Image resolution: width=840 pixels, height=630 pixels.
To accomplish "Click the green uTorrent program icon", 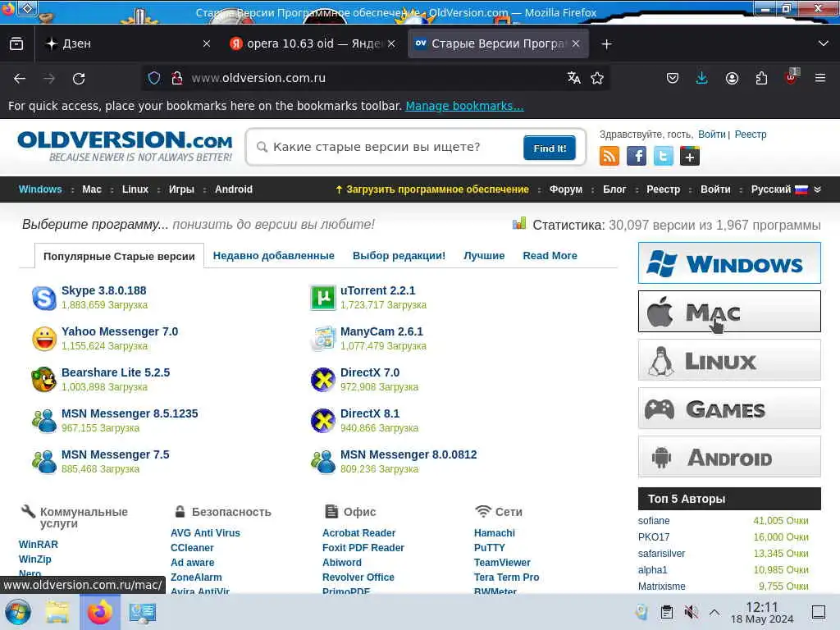I will point(323,298).
